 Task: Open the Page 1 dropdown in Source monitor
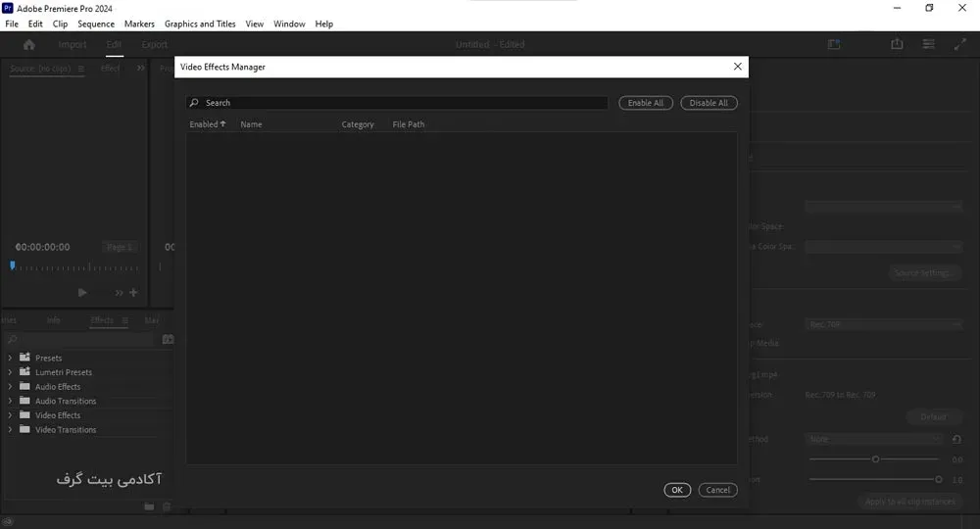pyautogui.click(x=119, y=247)
